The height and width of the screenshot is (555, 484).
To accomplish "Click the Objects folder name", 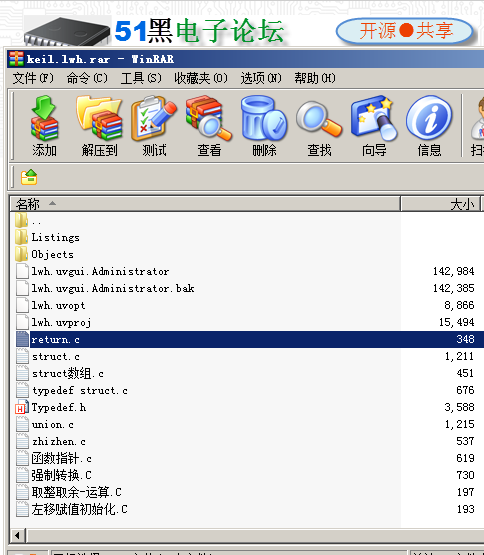I will pyautogui.click(x=52, y=254).
